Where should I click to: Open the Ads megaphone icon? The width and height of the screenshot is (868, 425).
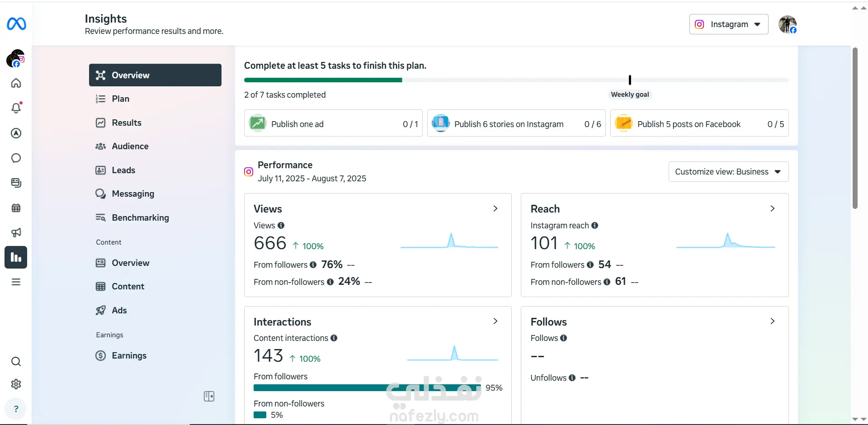click(x=16, y=232)
